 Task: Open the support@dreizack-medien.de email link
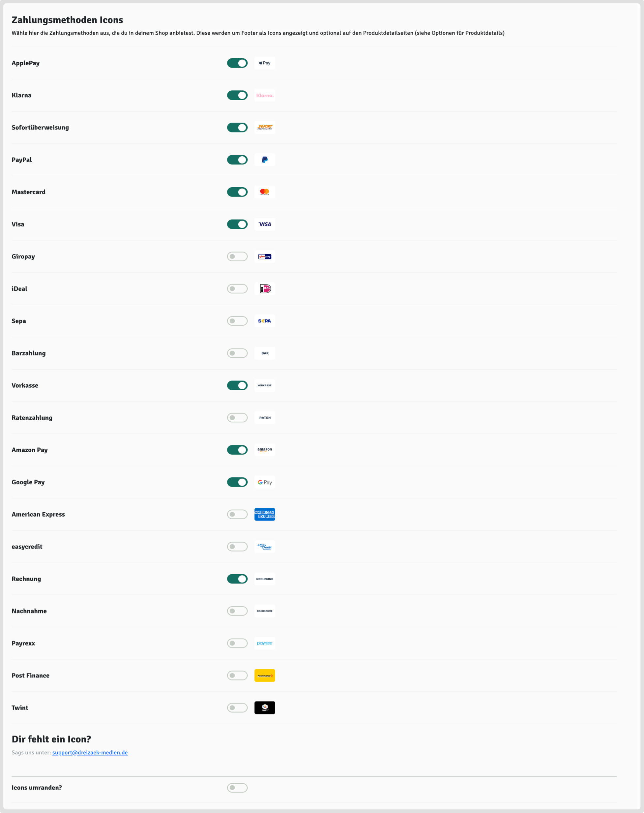[x=90, y=753]
